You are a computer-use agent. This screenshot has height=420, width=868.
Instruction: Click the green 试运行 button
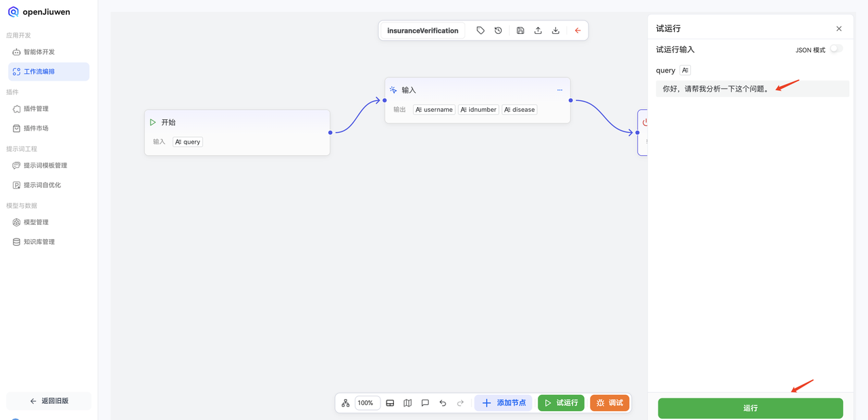[x=561, y=403]
